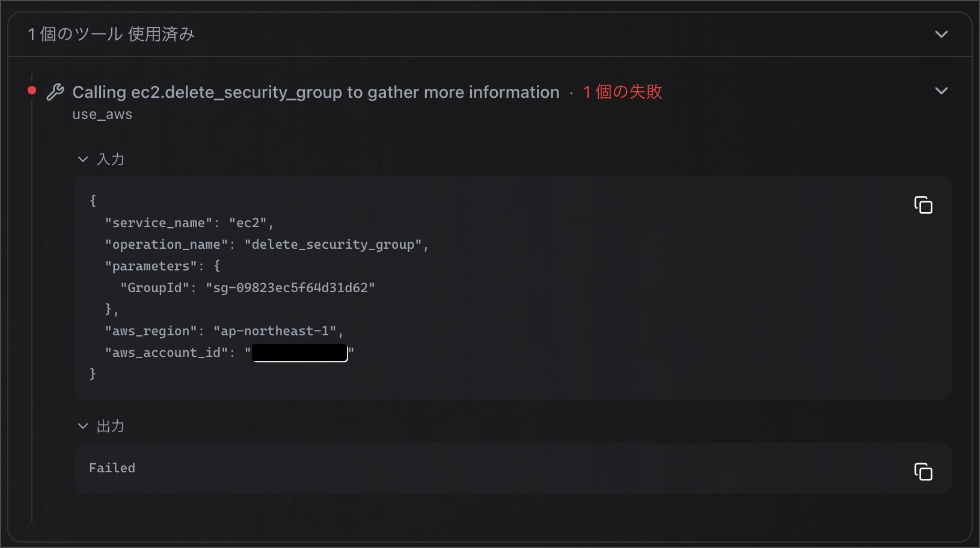Click the red failure status dot
Screen dimensions: 980x548
pyautogui.click(x=32, y=91)
